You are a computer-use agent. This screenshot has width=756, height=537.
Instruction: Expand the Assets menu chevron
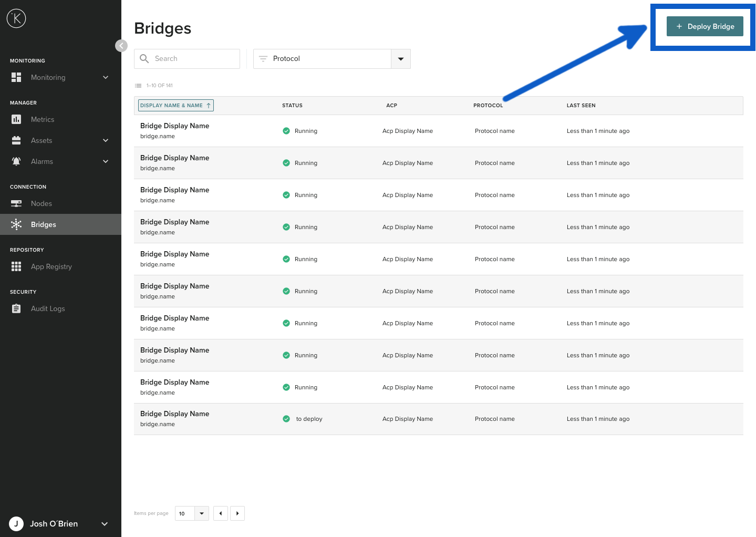(105, 140)
